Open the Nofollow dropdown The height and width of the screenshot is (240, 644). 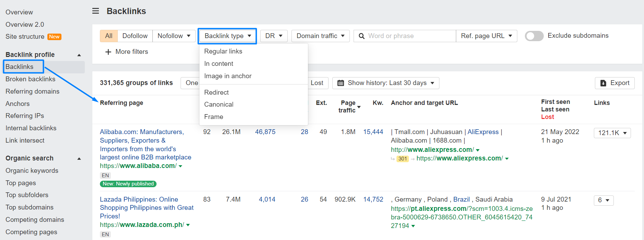[174, 36]
